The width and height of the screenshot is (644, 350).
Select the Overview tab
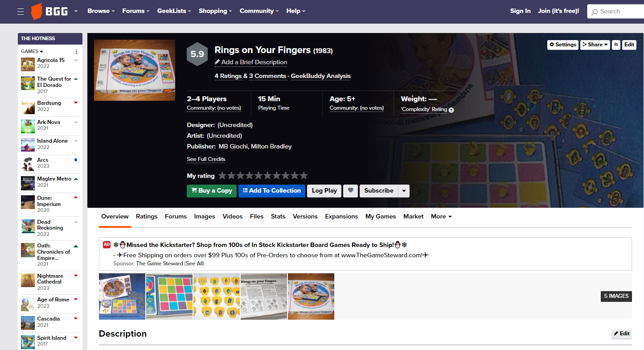115,217
